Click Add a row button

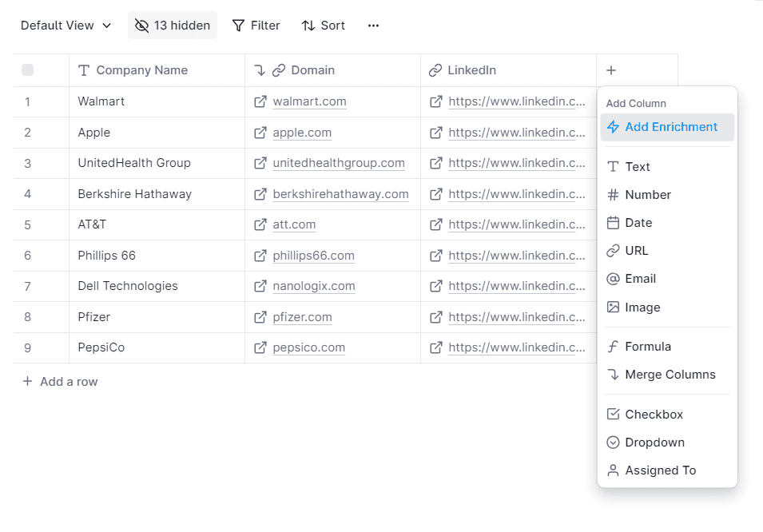click(x=60, y=382)
